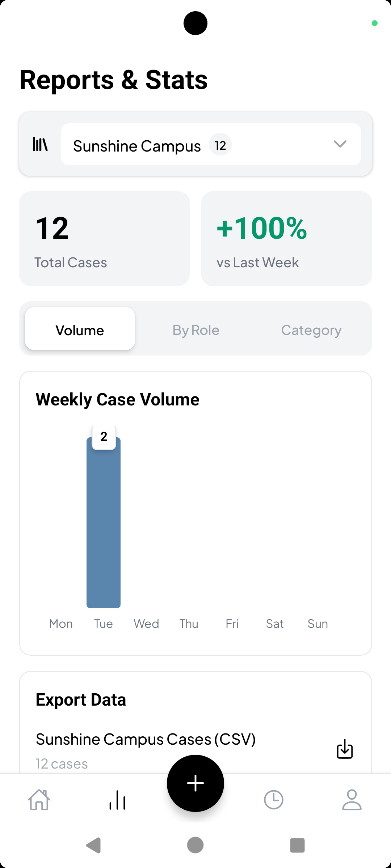Expand the campus selector chevron

tap(340, 144)
